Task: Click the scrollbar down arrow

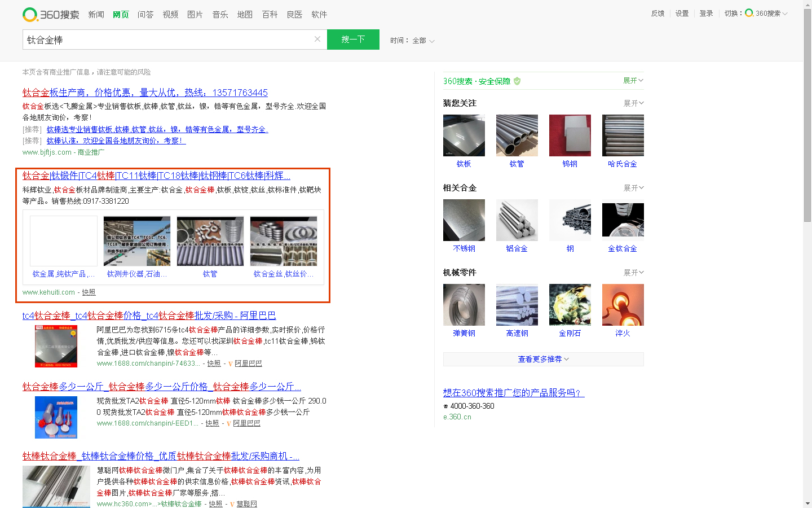Action: coord(807,503)
